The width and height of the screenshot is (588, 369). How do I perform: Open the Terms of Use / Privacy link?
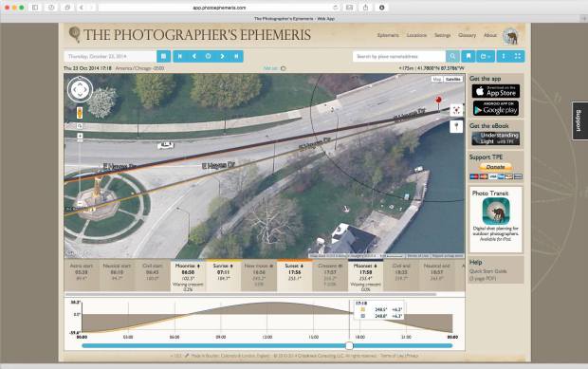pyautogui.click(x=399, y=356)
